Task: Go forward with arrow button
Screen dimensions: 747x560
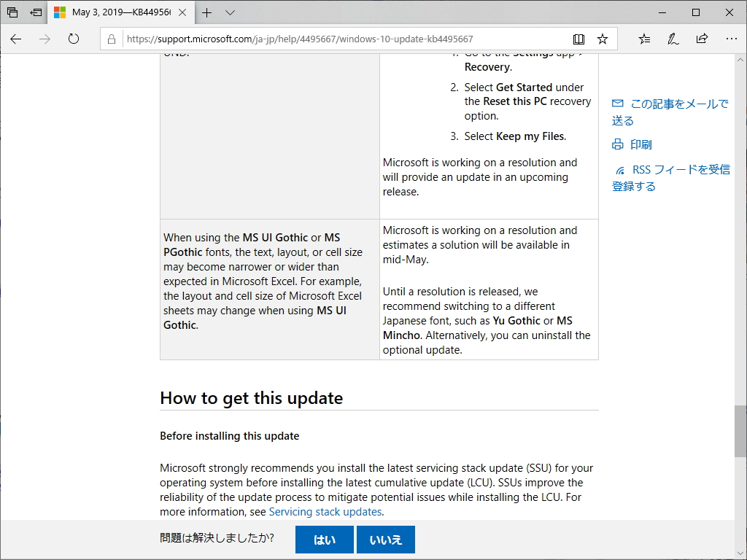Action: [x=44, y=39]
